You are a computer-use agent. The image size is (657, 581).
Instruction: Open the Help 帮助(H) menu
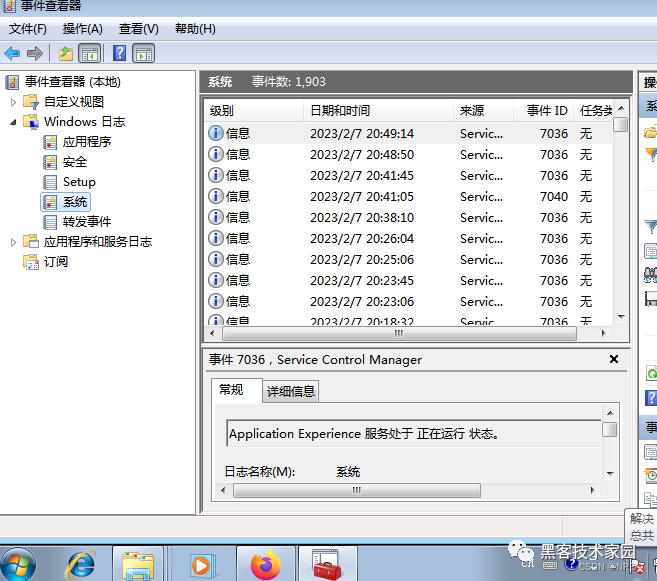[195, 29]
